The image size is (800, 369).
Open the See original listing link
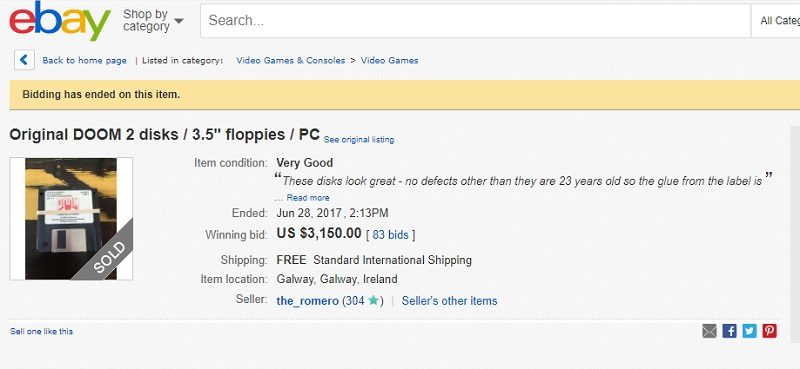click(359, 139)
